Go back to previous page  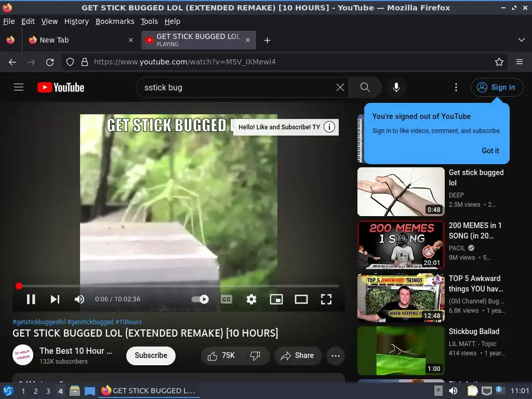(12, 62)
